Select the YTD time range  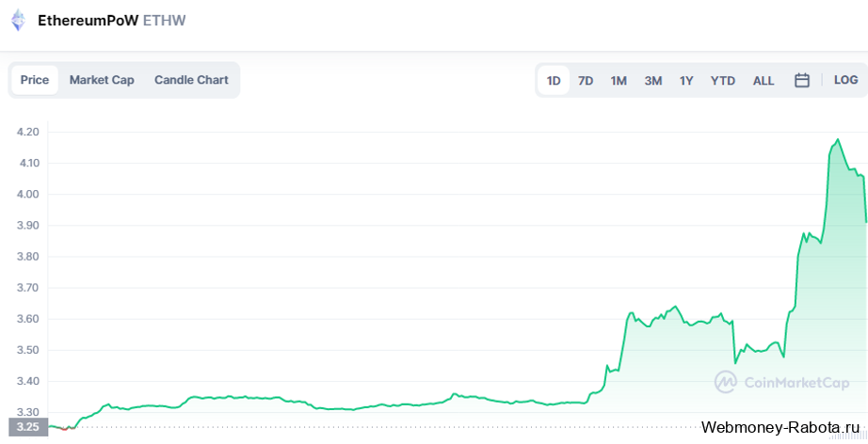tap(723, 81)
